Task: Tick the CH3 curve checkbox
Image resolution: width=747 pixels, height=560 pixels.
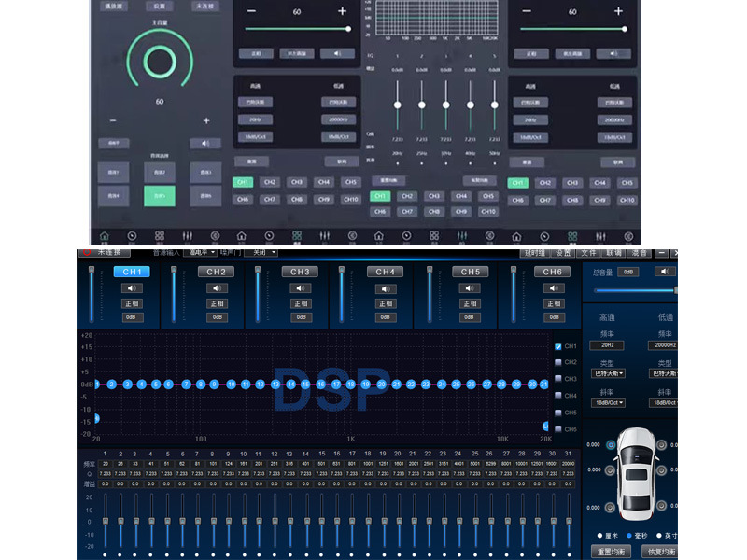Action: (x=557, y=379)
